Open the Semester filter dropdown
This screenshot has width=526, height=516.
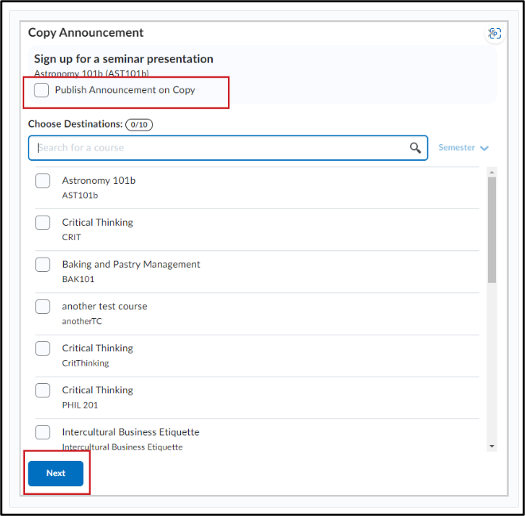pyautogui.click(x=463, y=148)
